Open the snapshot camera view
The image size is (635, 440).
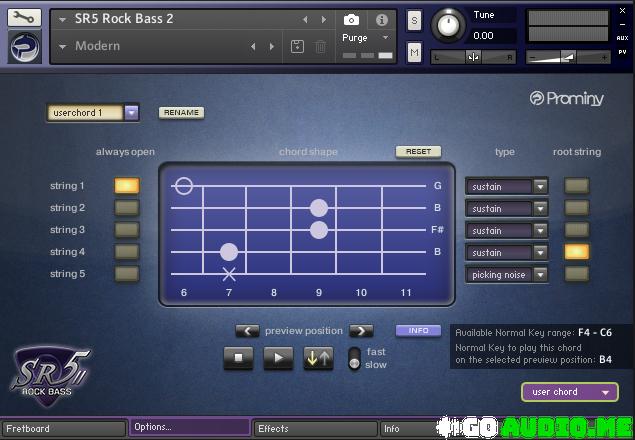[351, 20]
